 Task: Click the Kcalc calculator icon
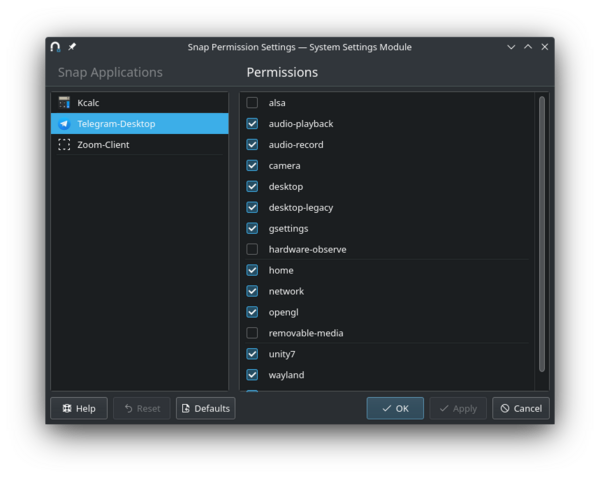(64, 103)
